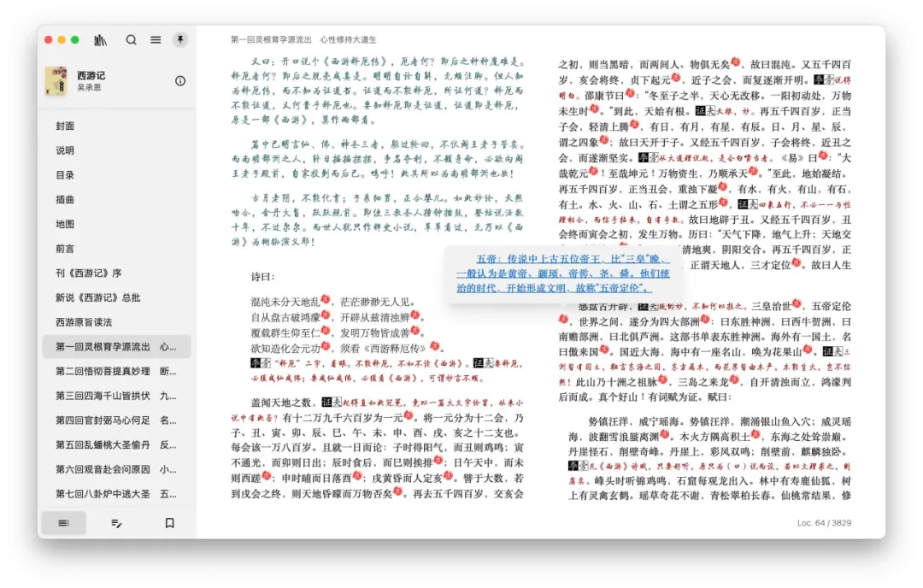
Task: Open the 插曲 chapter entry
Action: [116, 199]
